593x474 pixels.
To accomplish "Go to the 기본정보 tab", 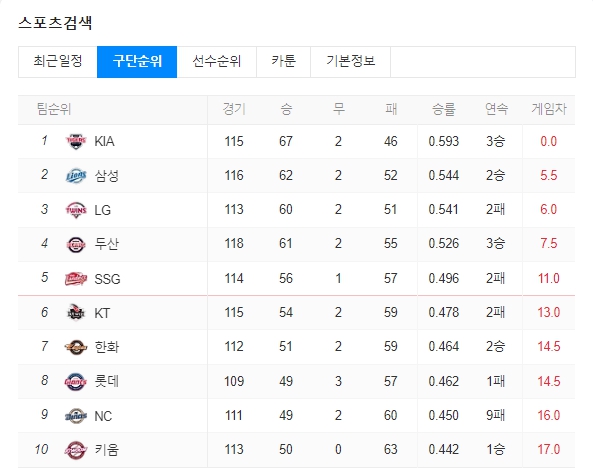I will (x=351, y=62).
